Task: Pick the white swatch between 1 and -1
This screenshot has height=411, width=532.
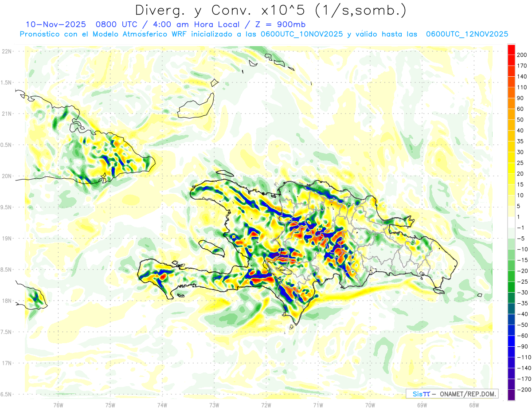Action: (x=511, y=222)
